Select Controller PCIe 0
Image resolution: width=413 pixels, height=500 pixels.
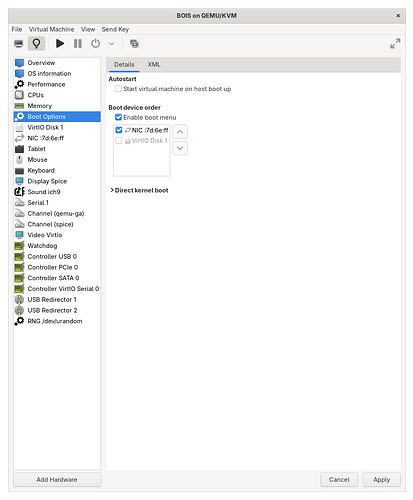(57, 267)
